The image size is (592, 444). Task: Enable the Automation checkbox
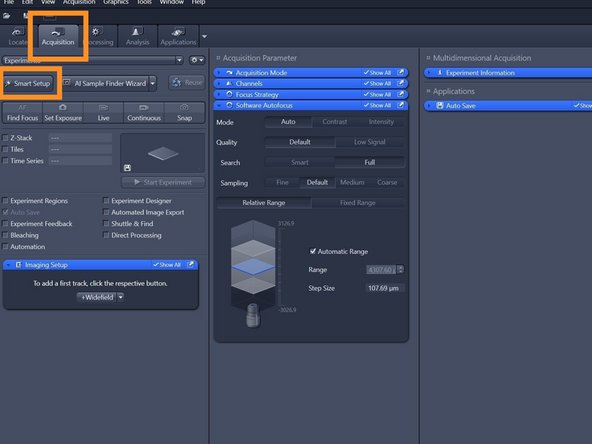5,247
